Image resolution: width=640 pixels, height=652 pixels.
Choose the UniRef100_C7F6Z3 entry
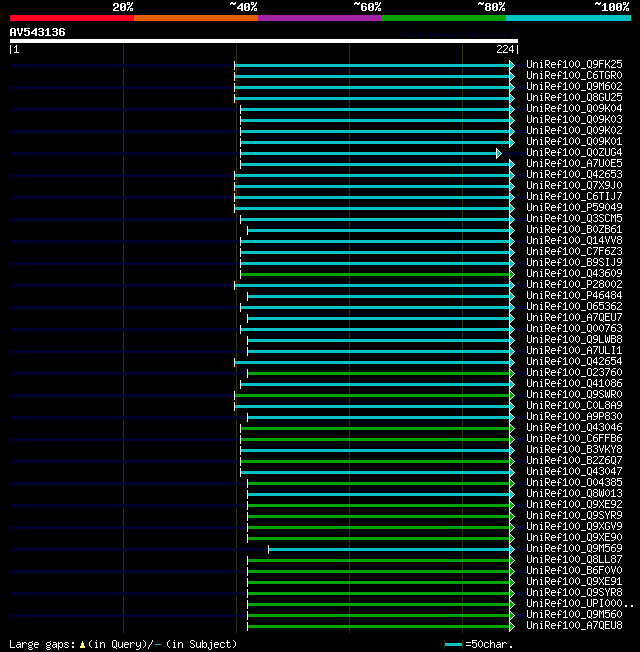click(x=574, y=252)
